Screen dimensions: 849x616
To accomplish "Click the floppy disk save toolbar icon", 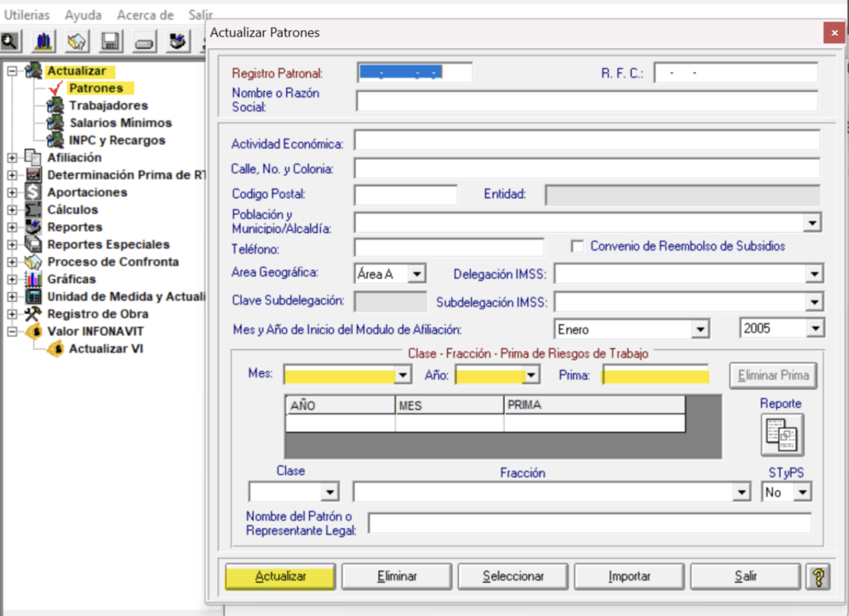I will [x=110, y=41].
